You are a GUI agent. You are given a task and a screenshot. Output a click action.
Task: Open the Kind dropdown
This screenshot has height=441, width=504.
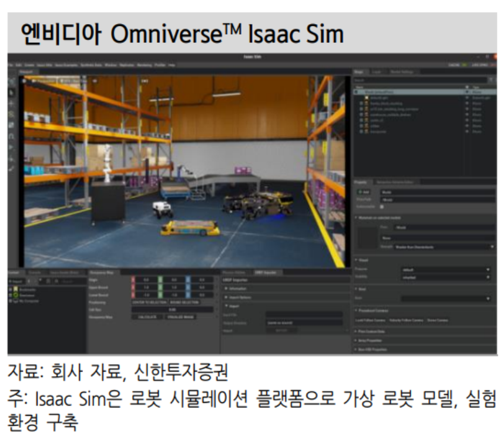click(445, 299)
